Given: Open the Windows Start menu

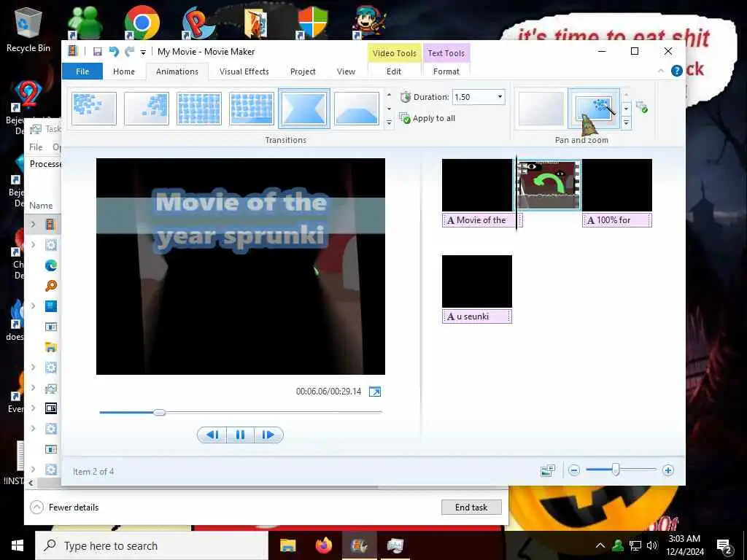Looking at the screenshot, I should tap(18, 545).
